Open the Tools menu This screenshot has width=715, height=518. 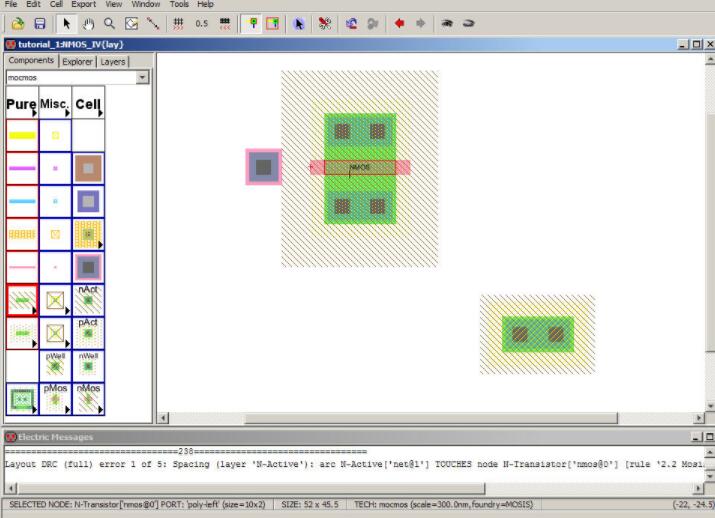pos(179,4)
